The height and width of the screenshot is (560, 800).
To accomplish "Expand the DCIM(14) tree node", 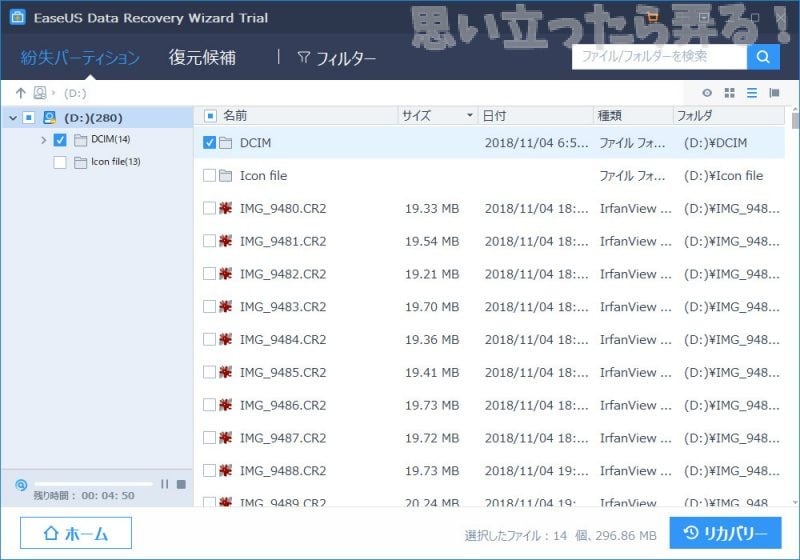I will coord(43,140).
